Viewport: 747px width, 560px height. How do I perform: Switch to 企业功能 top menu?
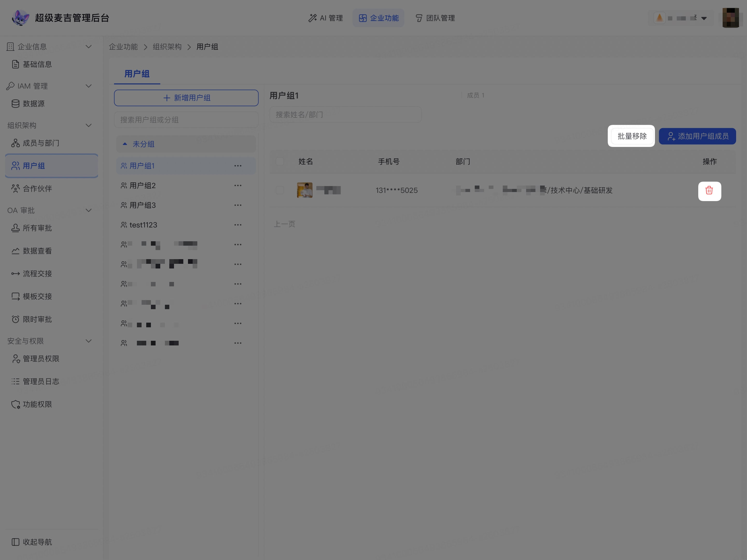click(x=378, y=18)
